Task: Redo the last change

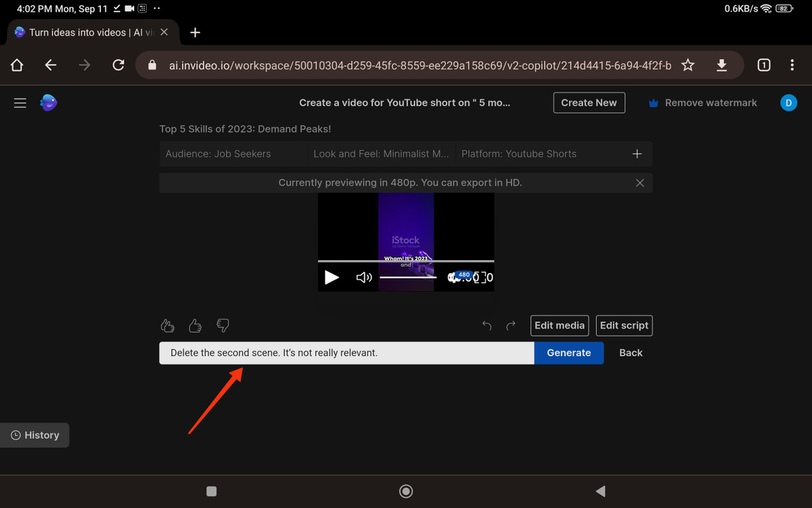Action: click(511, 326)
